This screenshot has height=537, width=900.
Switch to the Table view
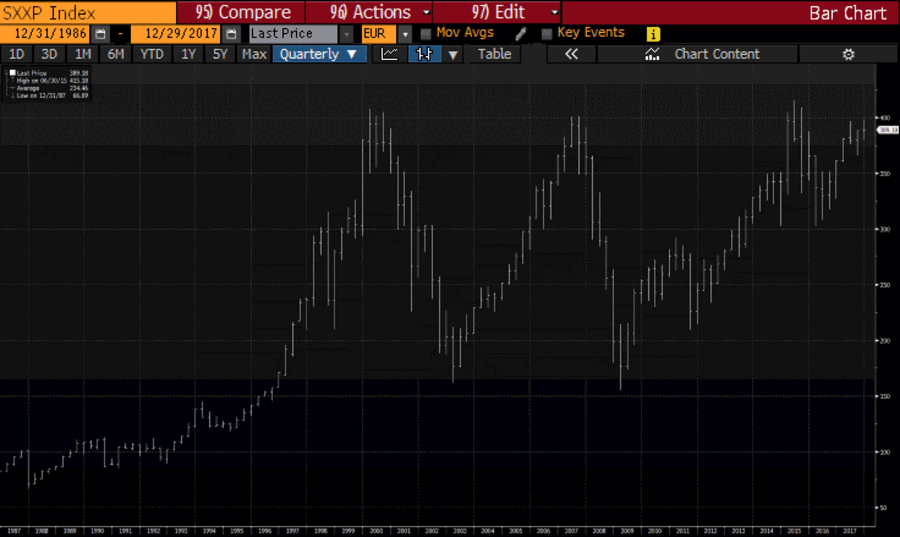(494, 54)
